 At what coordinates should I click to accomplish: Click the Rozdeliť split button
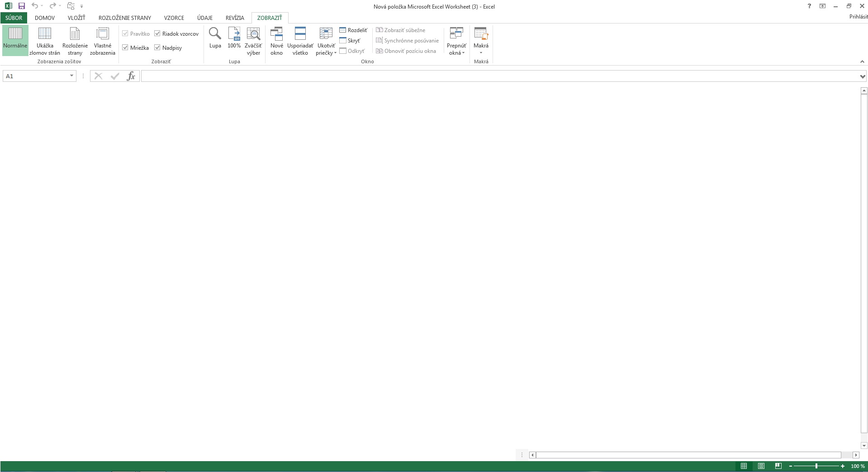tap(353, 30)
